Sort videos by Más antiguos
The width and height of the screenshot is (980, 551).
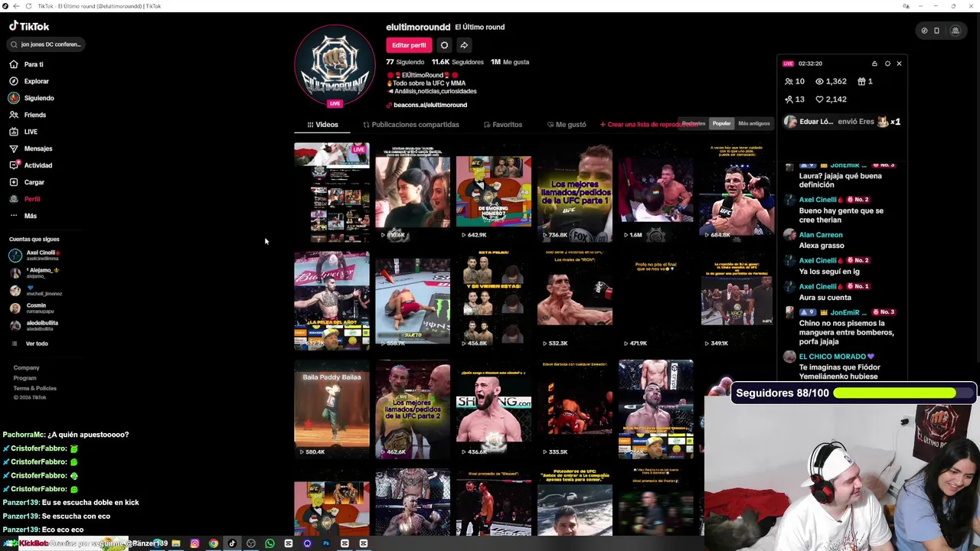tap(754, 123)
